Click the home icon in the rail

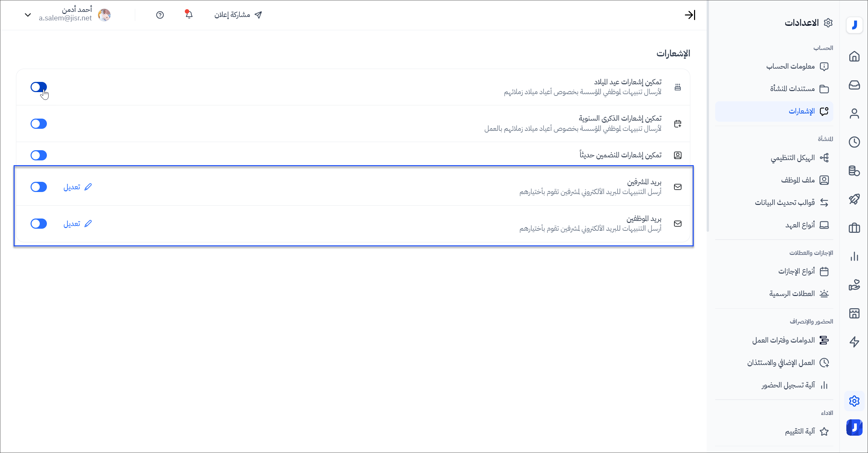pyautogui.click(x=854, y=56)
